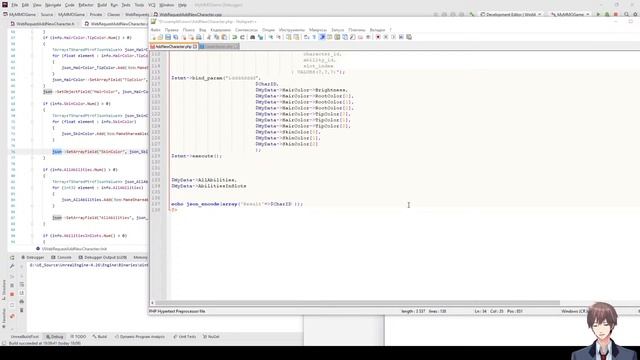This screenshot has width=640, height=360.
Task: Open Find via binoculars icon in Notepad++
Action: pyautogui.click(x=252, y=37)
